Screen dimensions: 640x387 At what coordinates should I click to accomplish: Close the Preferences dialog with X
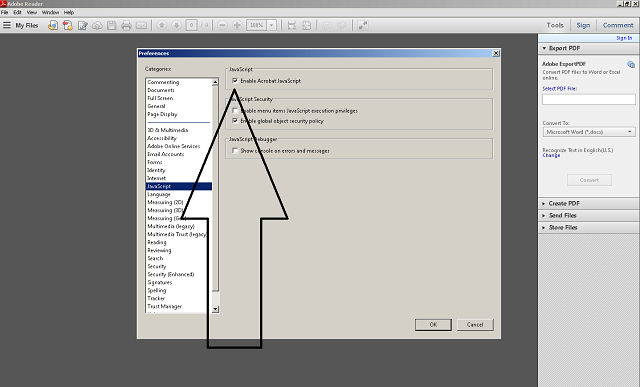(x=496, y=53)
